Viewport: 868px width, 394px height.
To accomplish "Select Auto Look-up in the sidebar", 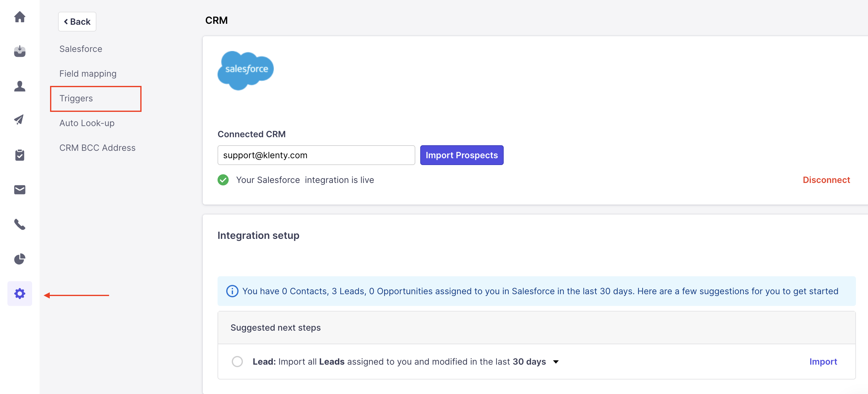I will pos(87,123).
